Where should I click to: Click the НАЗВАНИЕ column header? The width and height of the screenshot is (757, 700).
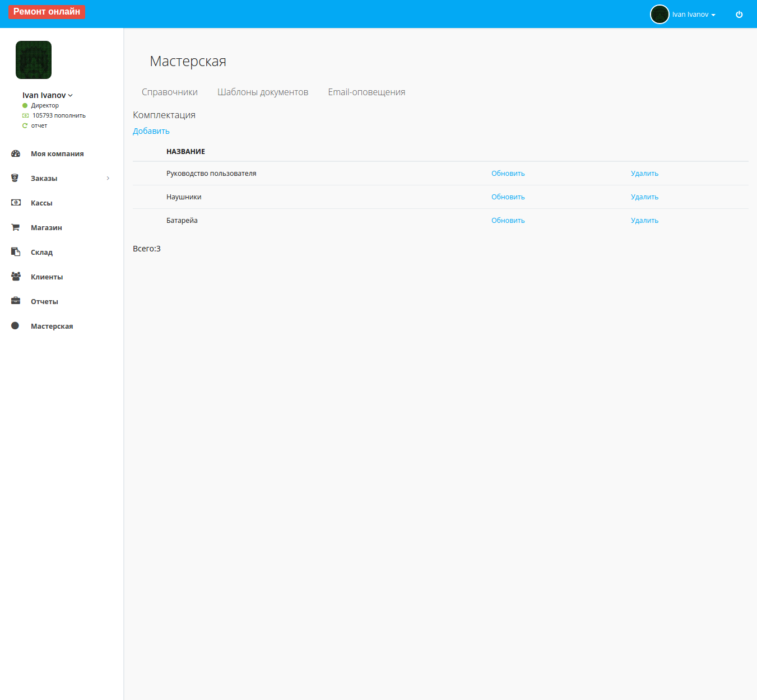[x=185, y=152]
